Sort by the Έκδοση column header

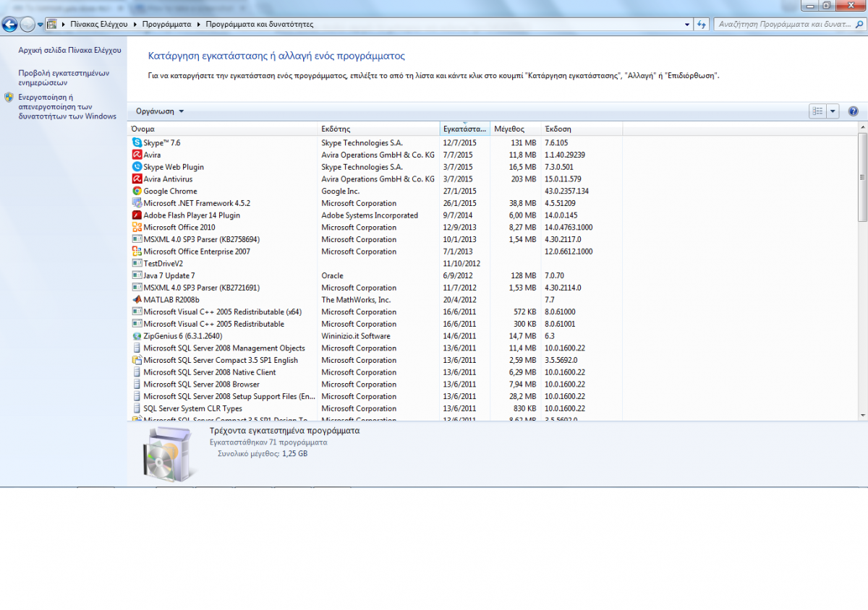[x=582, y=129]
